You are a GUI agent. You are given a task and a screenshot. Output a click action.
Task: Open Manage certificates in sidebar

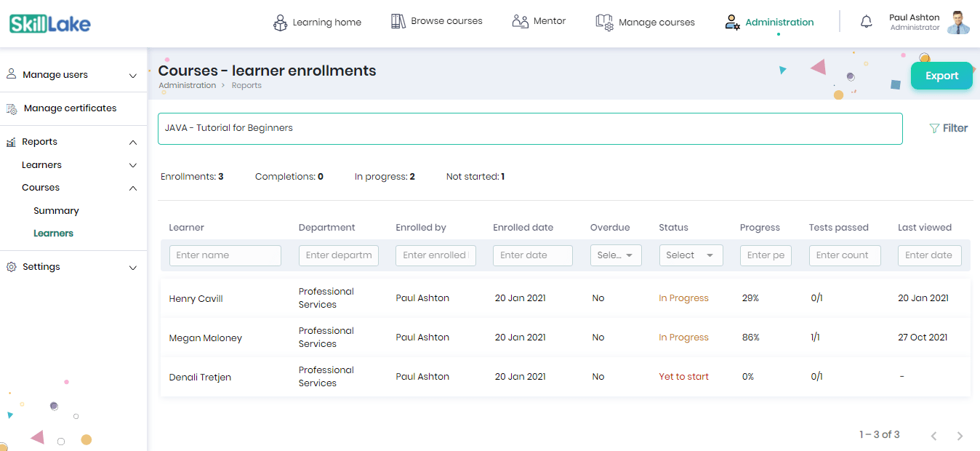(x=70, y=108)
